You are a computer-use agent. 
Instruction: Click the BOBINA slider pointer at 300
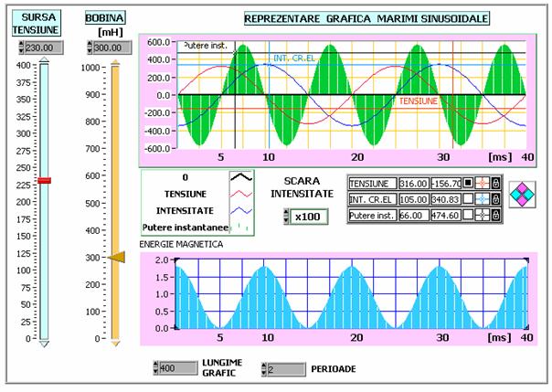pos(116,259)
